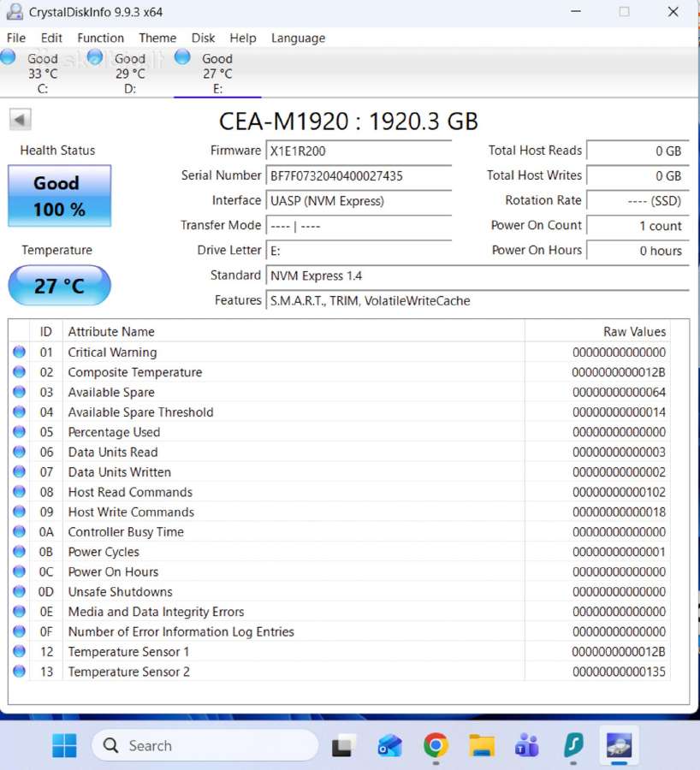700x770 pixels.
Task: Click the status icon for Power Cycles
Action: pos(19,552)
